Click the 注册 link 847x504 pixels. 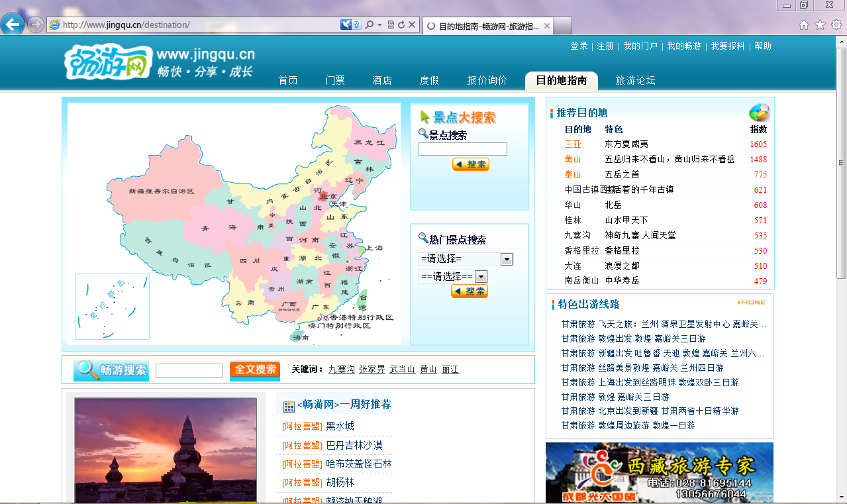(x=605, y=46)
